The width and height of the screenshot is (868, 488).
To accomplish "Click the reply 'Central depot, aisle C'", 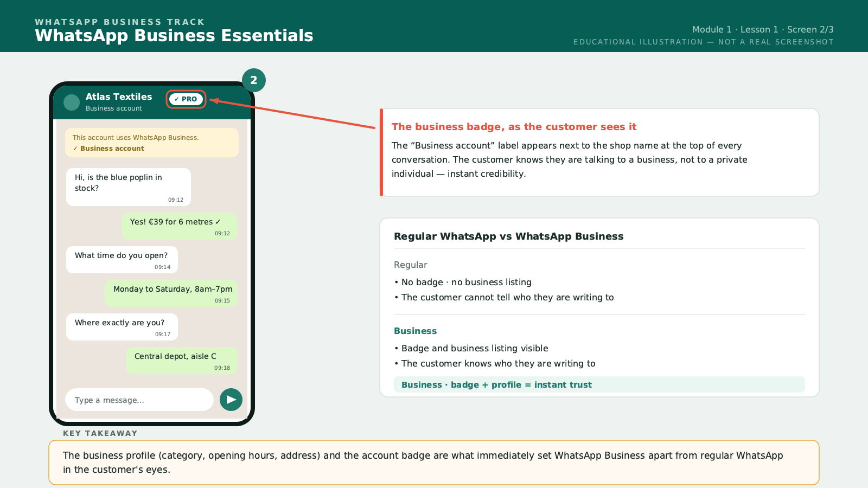I will (x=182, y=361).
